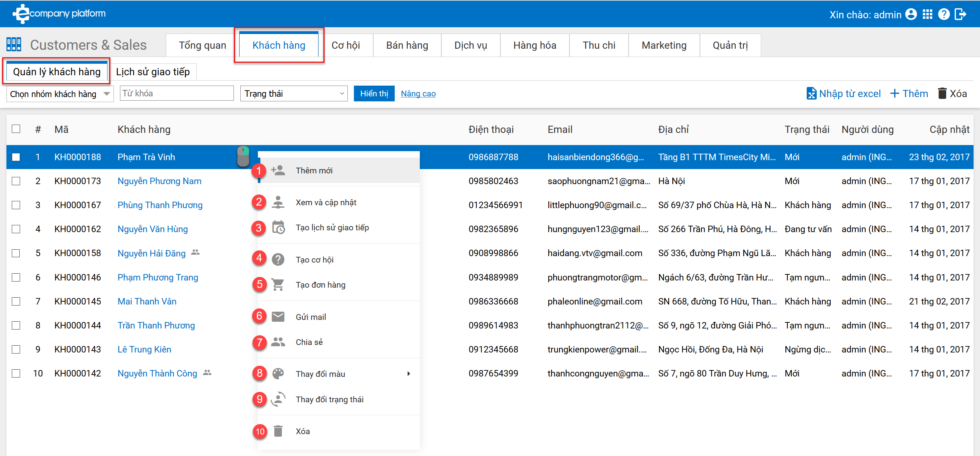This screenshot has height=456, width=980.
Task: Select checkbox for Phạm Phương Trang
Action: [x=16, y=277]
